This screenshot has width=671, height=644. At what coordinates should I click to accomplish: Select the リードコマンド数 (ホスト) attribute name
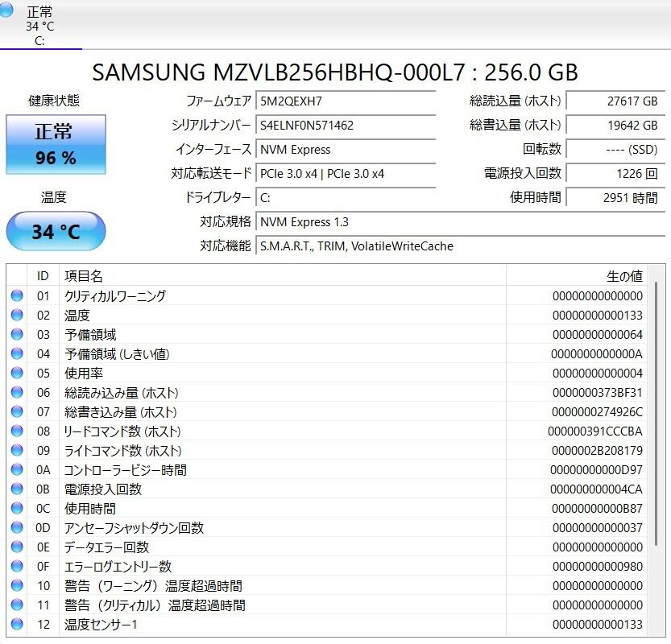click(x=122, y=431)
